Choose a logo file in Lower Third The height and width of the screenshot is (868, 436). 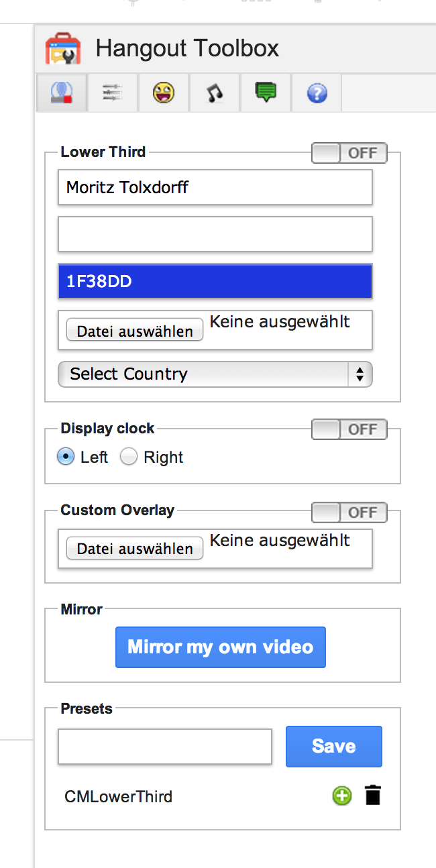tap(135, 331)
